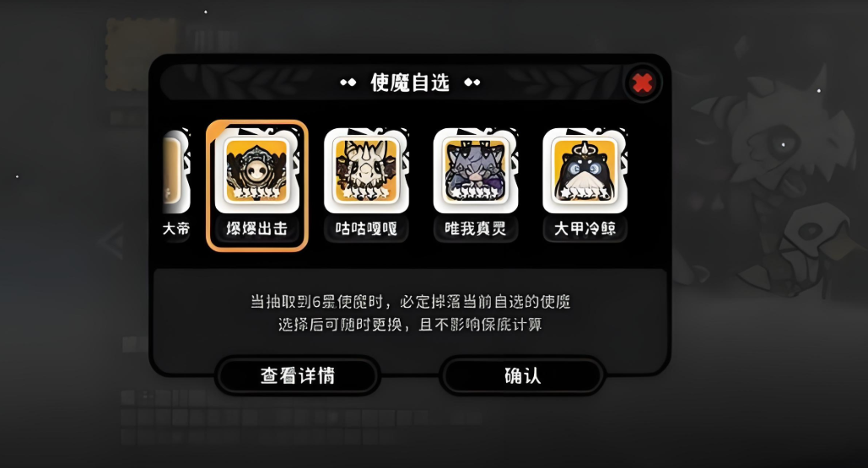Confirm selection with 确认 button
Image resolution: width=868 pixels, height=468 pixels.
pyautogui.click(x=523, y=375)
